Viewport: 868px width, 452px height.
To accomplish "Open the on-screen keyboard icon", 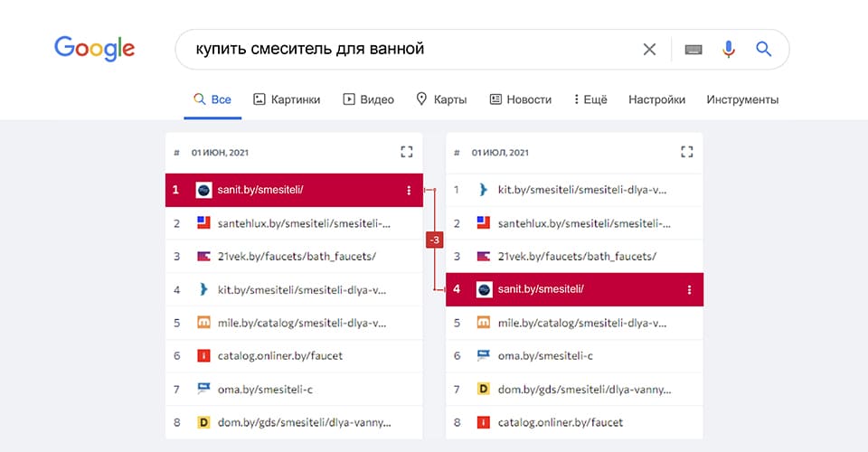I will (693, 50).
